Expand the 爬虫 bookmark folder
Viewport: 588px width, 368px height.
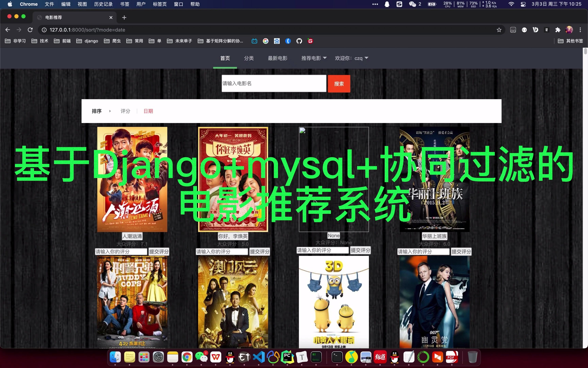[x=112, y=41]
